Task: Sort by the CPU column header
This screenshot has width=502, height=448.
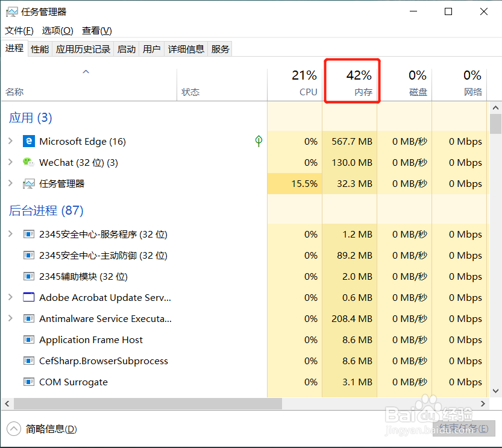Action: click(x=295, y=84)
